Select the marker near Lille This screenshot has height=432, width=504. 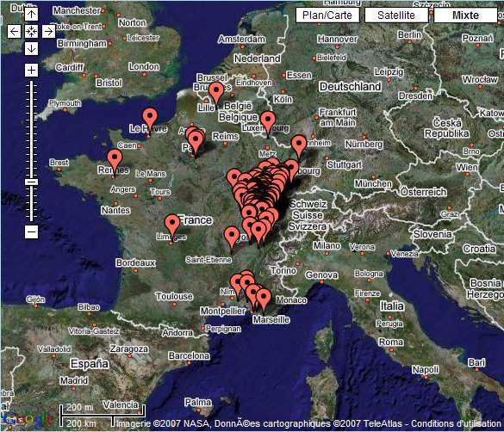point(216,91)
